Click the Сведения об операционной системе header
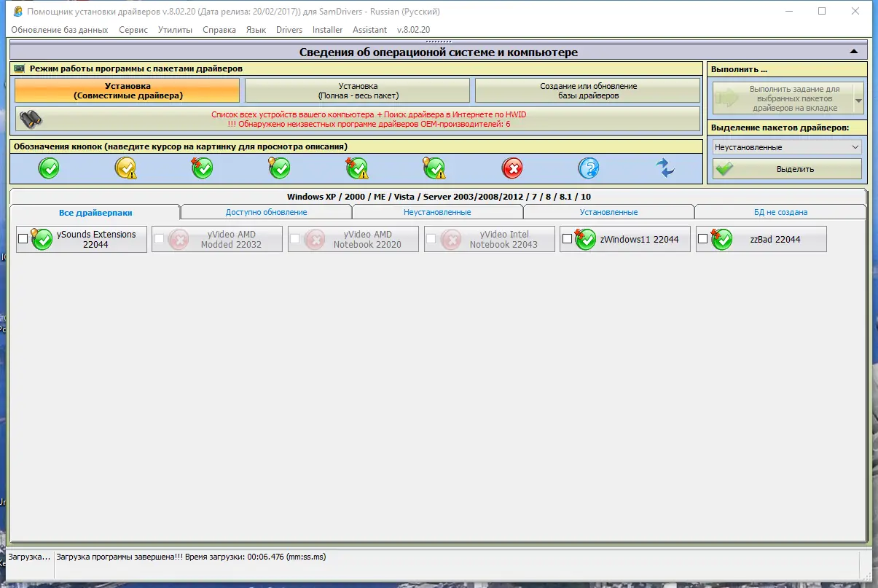 (x=439, y=52)
